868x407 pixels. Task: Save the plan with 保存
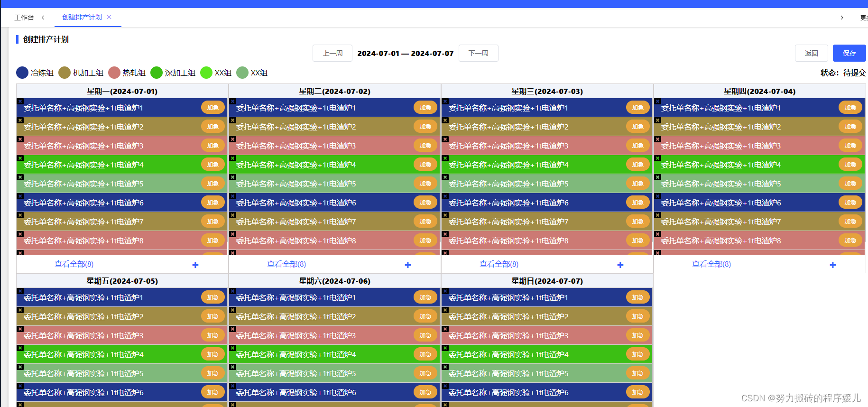click(x=850, y=53)
